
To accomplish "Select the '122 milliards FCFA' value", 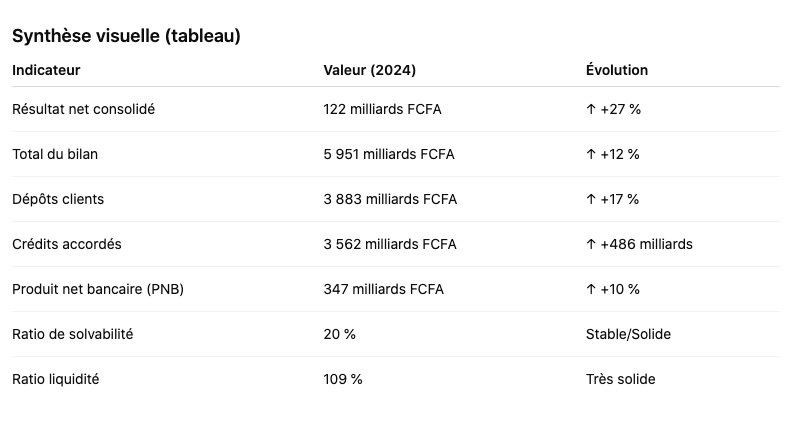I will tap(382, 109).
